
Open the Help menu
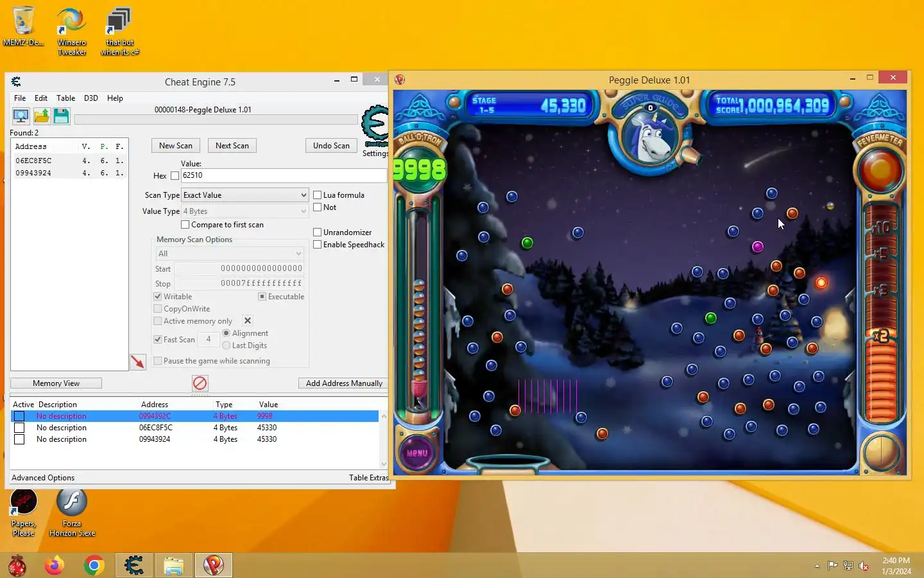tap(115, 98)
